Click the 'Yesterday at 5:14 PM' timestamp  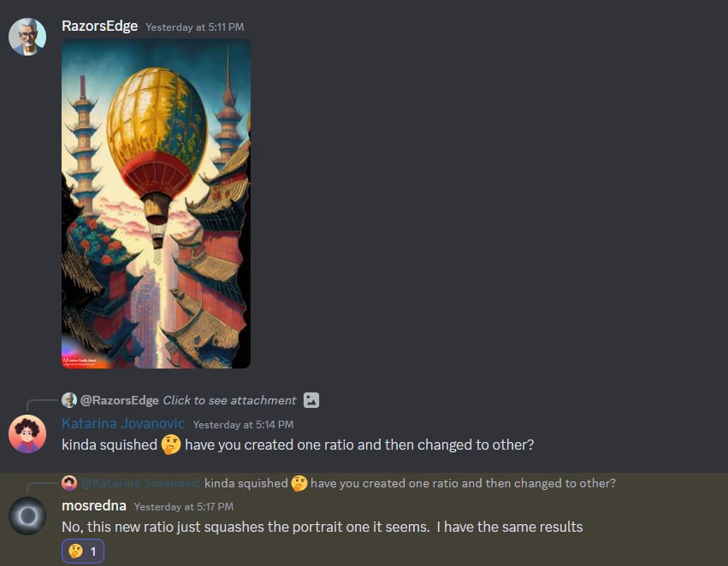(x=243, y=424)
